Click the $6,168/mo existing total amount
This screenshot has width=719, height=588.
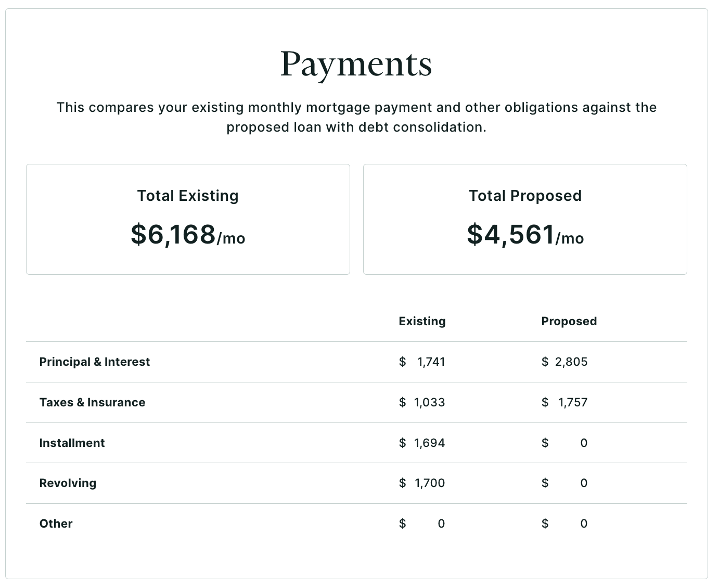[188, 234]
